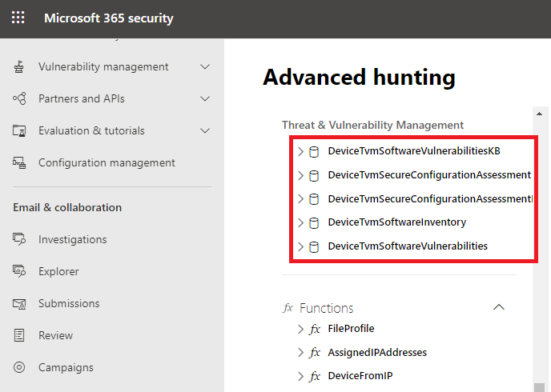This screenshot has width=551, height=392.
Task: Collapse the Functions section chevron
Action: [499, 307]
